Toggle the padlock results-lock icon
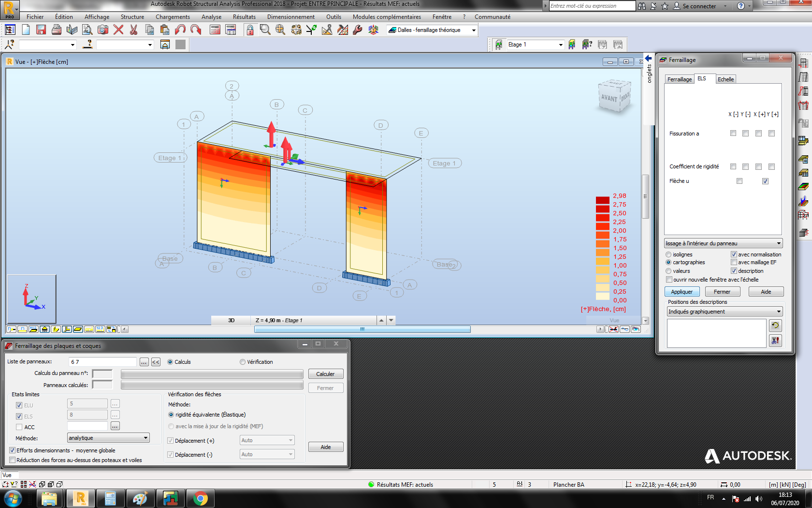The height and width of the screenshot is (508, 812). tap(250, 30)
